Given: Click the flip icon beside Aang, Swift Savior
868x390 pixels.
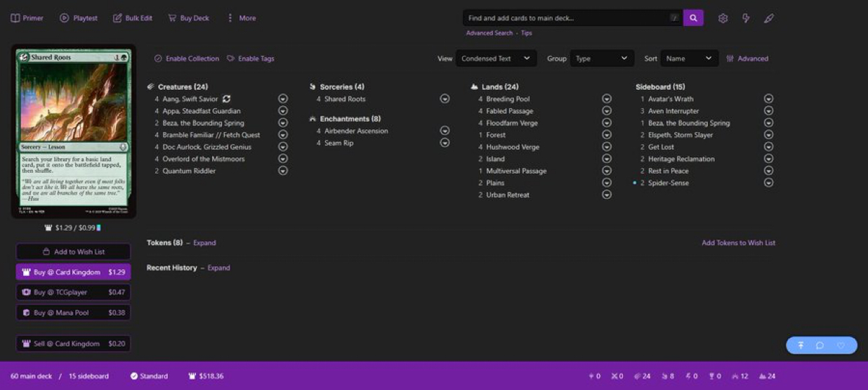Looking at the screenshot, I should click(x=226, y=99).
